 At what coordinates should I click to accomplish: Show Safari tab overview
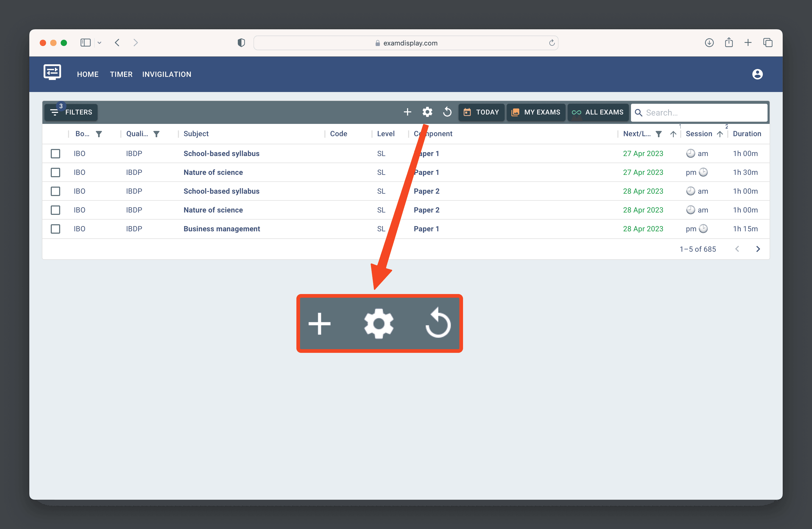[768, 43]
